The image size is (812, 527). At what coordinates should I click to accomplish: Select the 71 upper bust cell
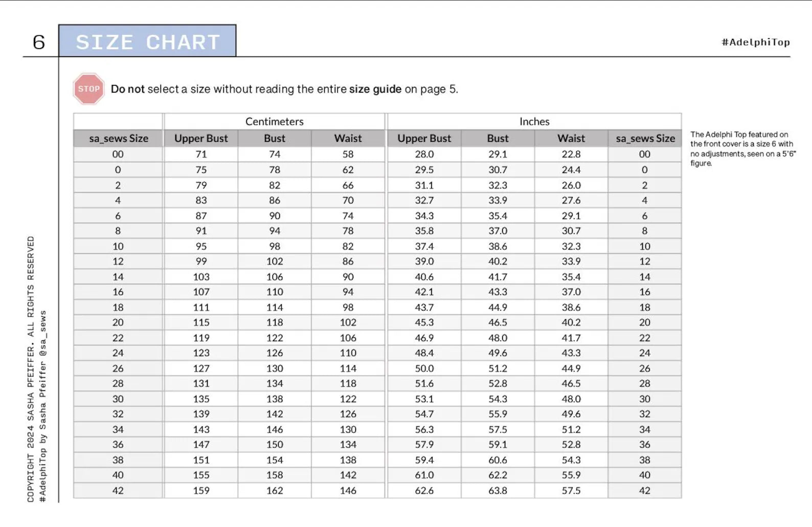coord(201,155)
